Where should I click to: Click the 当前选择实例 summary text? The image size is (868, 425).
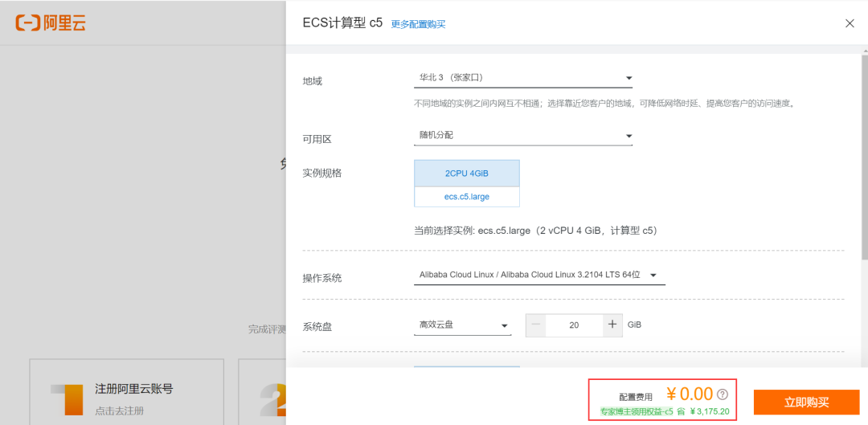(x=536, y=231)
